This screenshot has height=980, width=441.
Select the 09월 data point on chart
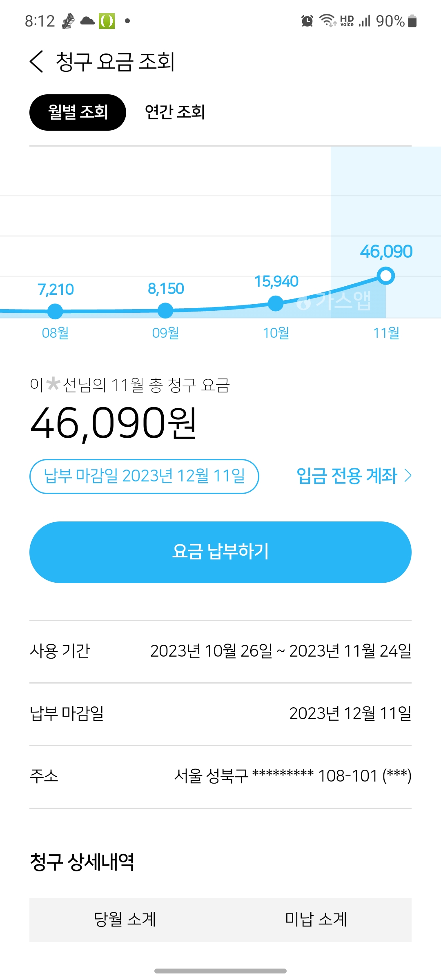[165, 310]
